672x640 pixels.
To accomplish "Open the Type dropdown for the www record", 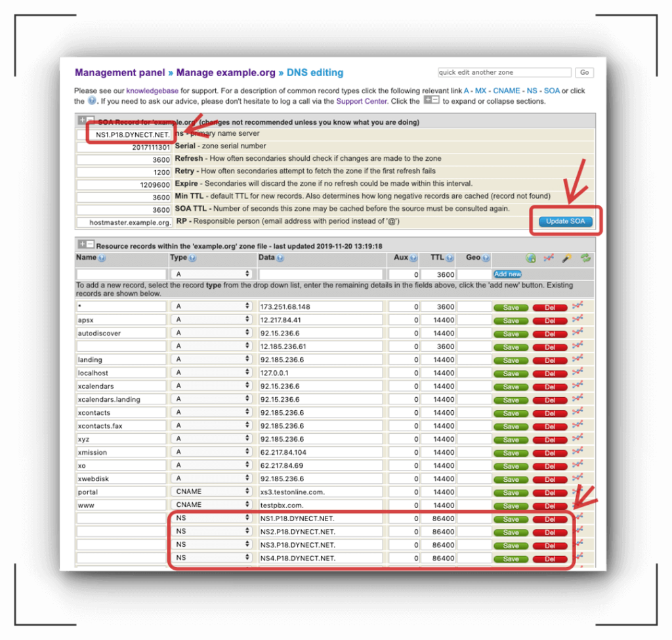I will point(211,505).
